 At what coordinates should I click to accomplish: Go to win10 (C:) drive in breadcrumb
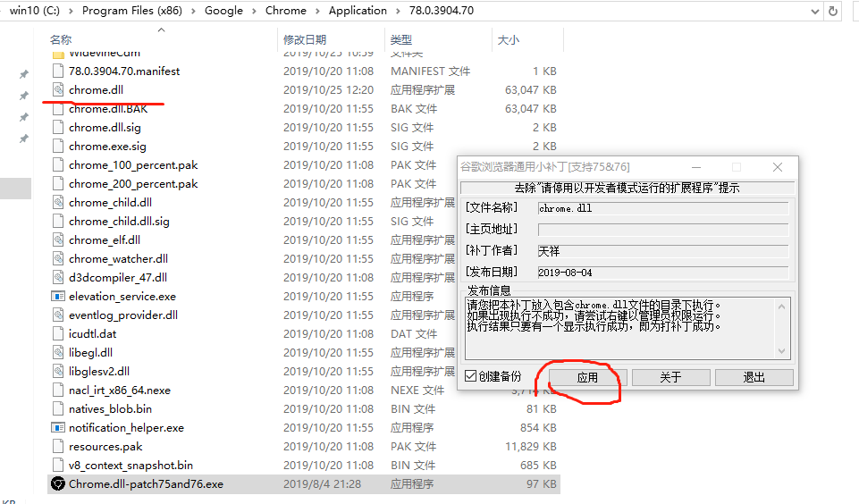click(x=35, y=11)
